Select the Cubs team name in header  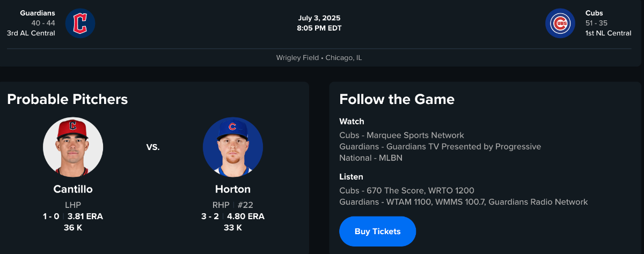pyautogui.click(x=594, y=13)
